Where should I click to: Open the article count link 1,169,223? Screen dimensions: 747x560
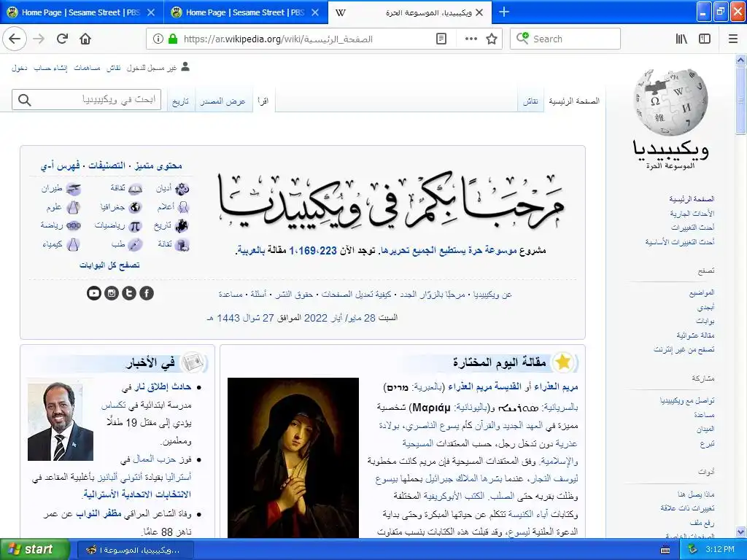pos(312,251)
